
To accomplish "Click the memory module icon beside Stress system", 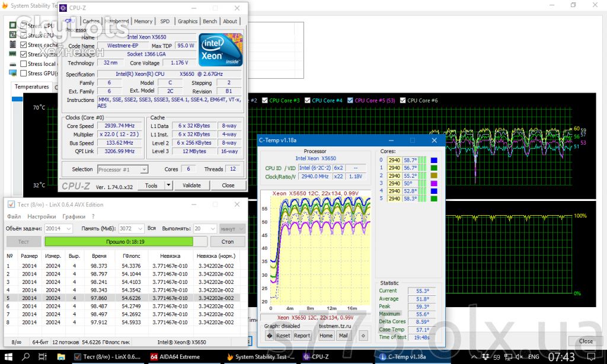I will click(13, 54).
